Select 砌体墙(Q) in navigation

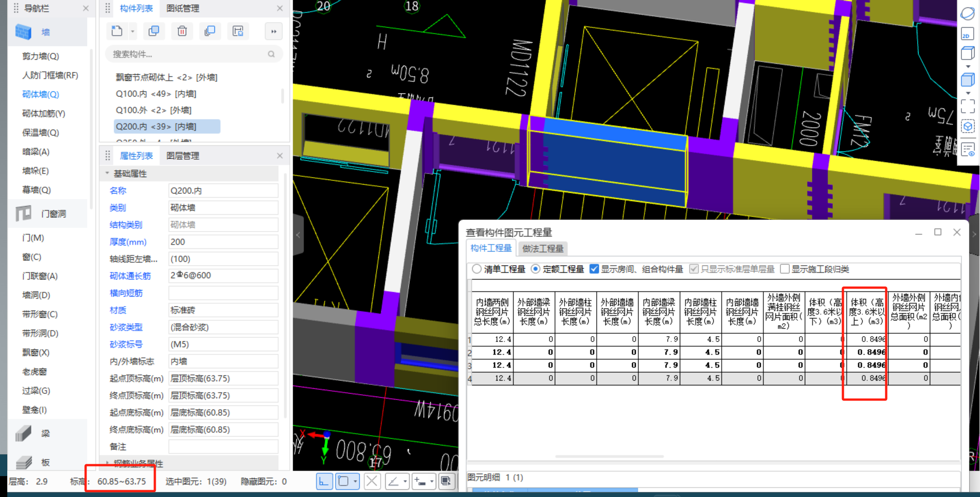pyautogui.click(x=41, y=94)
